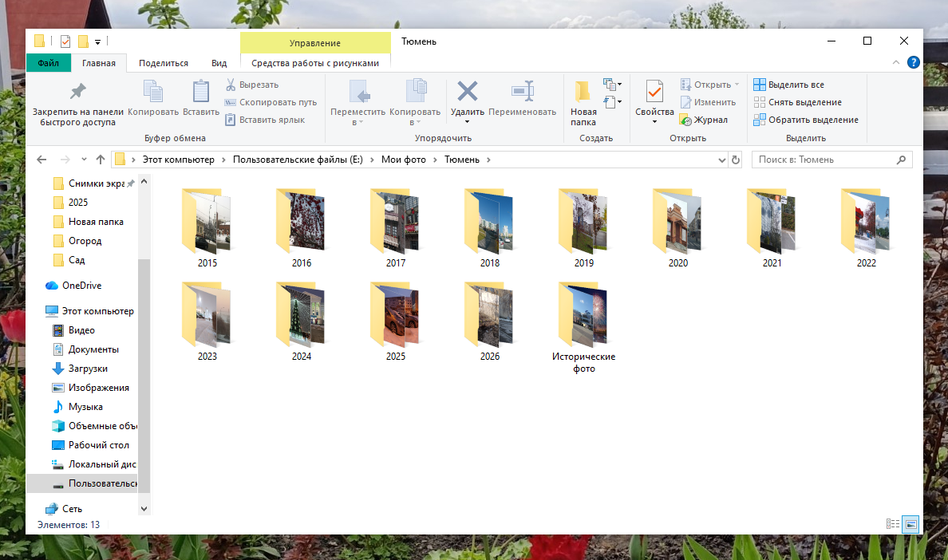Switch to large icons view in status bar
This screenshot has height=560, width=948.
pos(910,524)
